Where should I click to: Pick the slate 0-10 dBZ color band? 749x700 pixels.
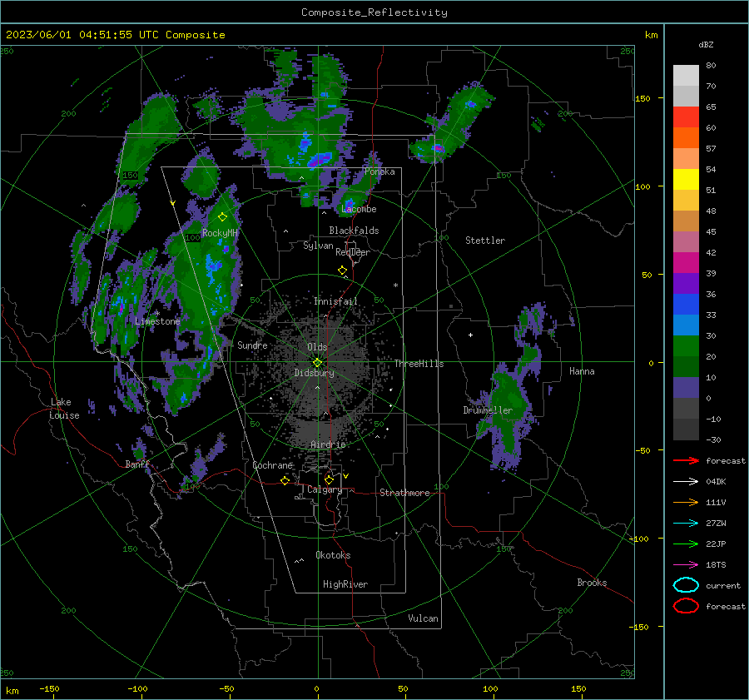686,388
